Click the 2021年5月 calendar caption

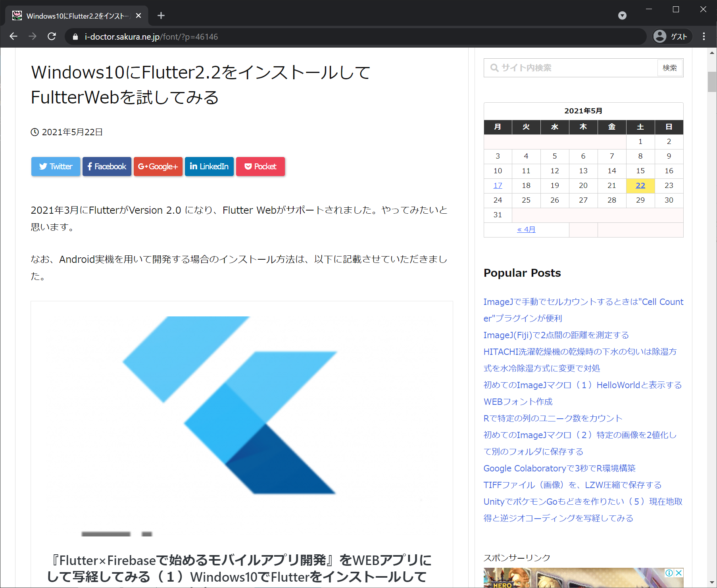[583, 111]
